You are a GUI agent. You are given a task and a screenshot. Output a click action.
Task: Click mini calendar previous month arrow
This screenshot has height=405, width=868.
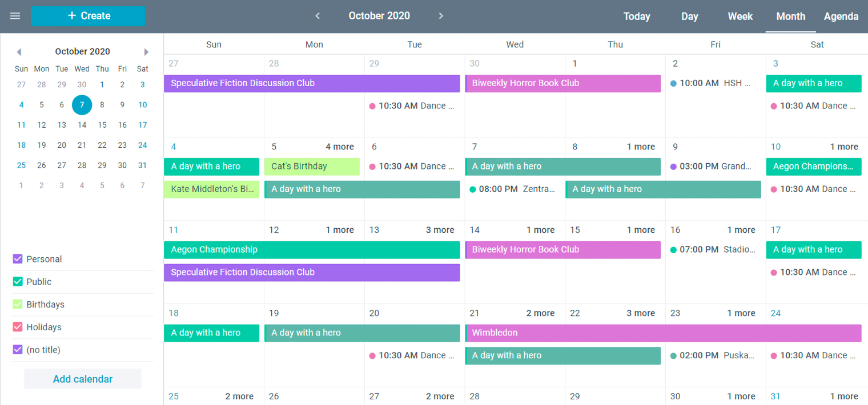click(19, 52)
